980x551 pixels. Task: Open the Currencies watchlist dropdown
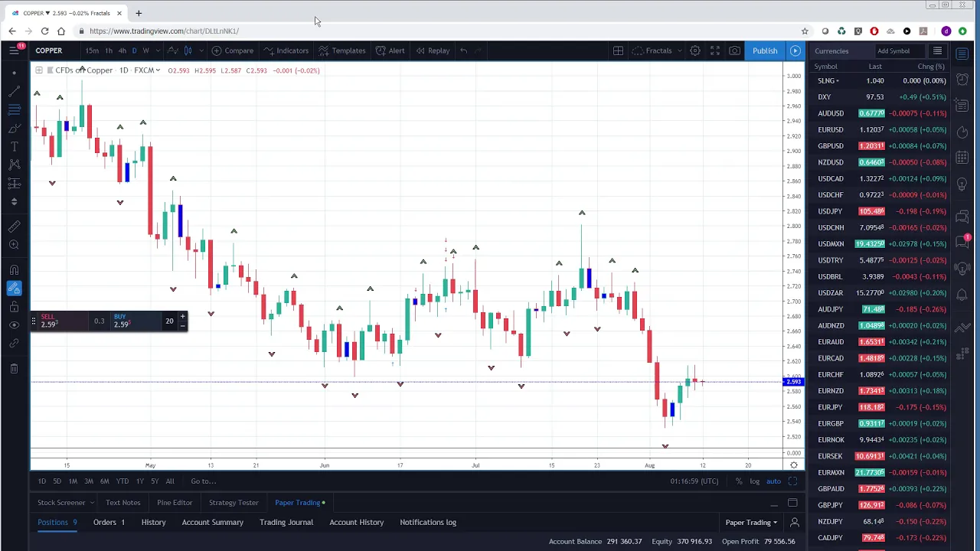pos(831,51)
